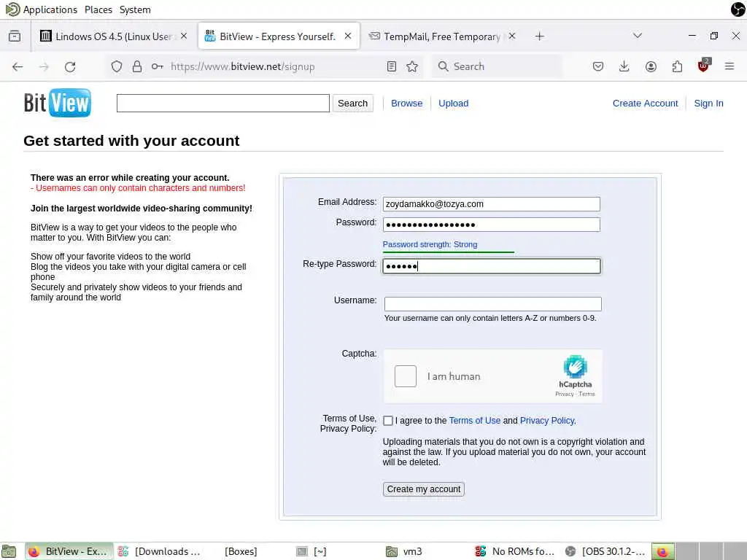Open the Places menu

click(x=98, y=9)
